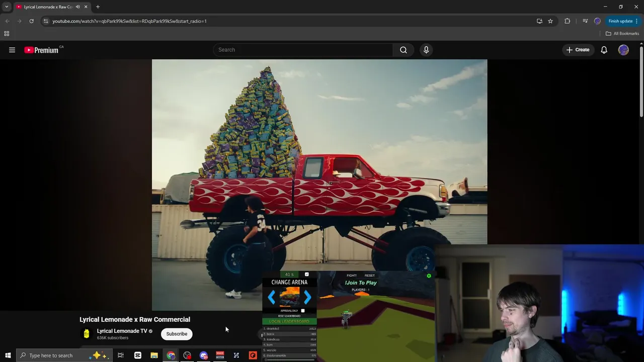Toggle the checkbox next to the 41 s timer
The width and height of the screenshot is (644, 362).
[306, 275]
